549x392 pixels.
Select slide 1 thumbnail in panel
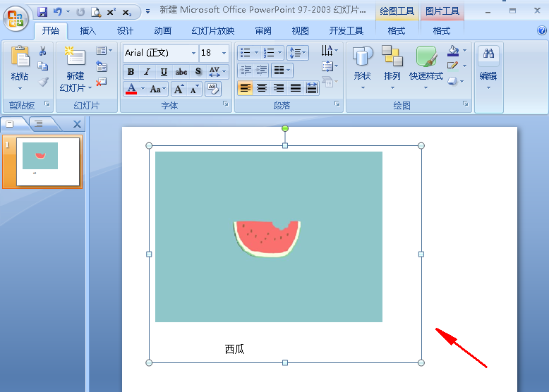47,161
